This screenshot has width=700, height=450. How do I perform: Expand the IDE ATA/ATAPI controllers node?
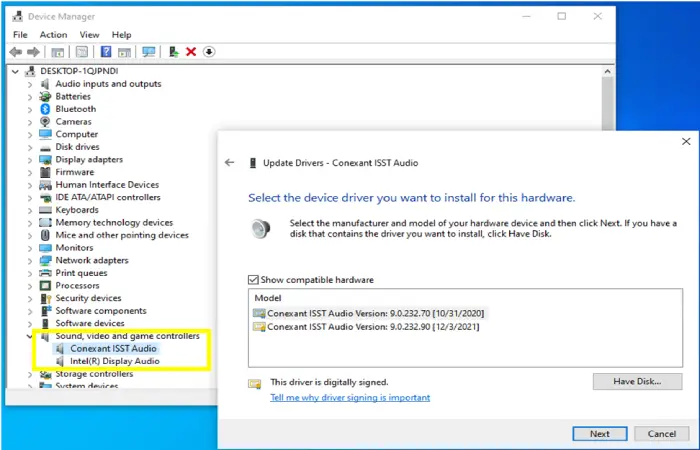pyautogui.click(x=30, y=197)
